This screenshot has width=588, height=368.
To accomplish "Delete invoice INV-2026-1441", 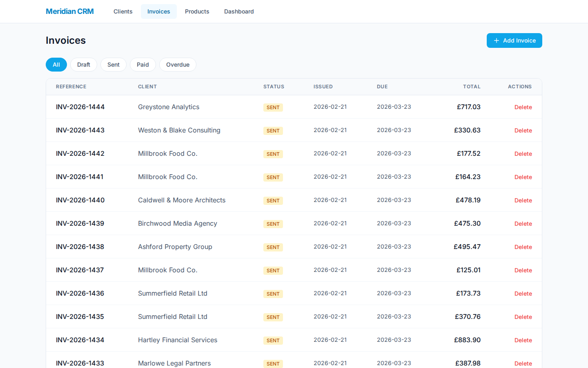I will (x=523, y=177).
